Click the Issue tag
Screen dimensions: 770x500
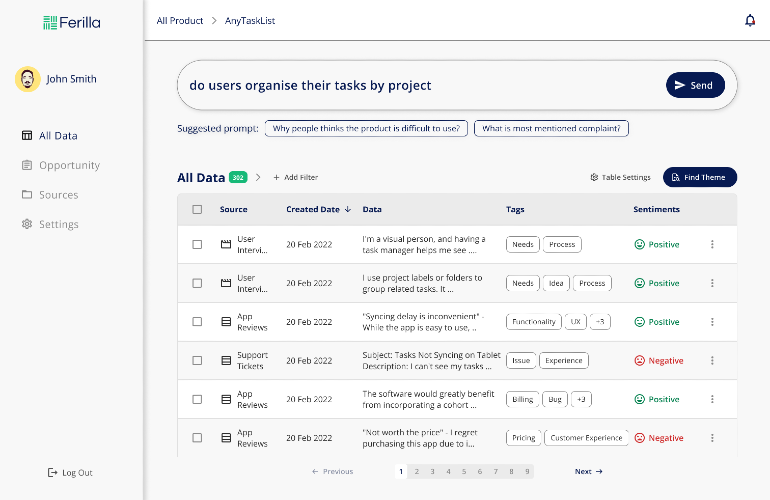521,361
